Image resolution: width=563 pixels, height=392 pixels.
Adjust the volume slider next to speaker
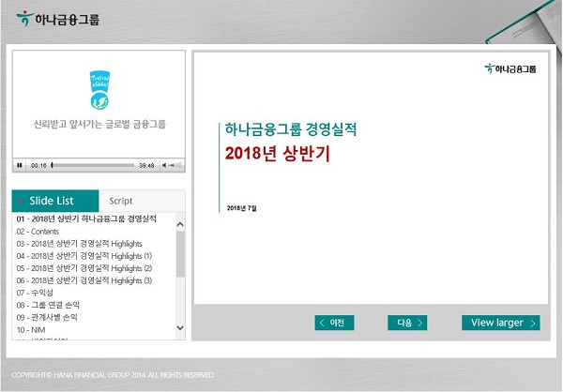coord(175,165)
